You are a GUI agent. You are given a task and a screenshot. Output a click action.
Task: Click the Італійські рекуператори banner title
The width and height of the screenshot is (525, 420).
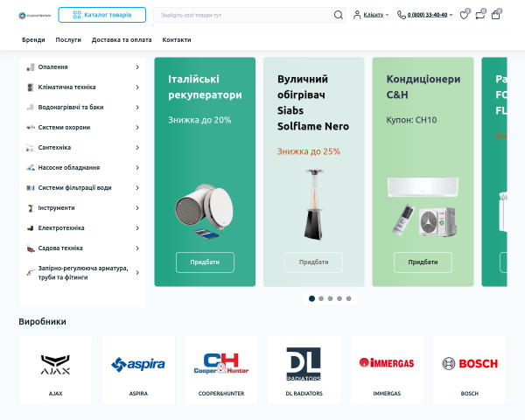[x=205, y=87]
